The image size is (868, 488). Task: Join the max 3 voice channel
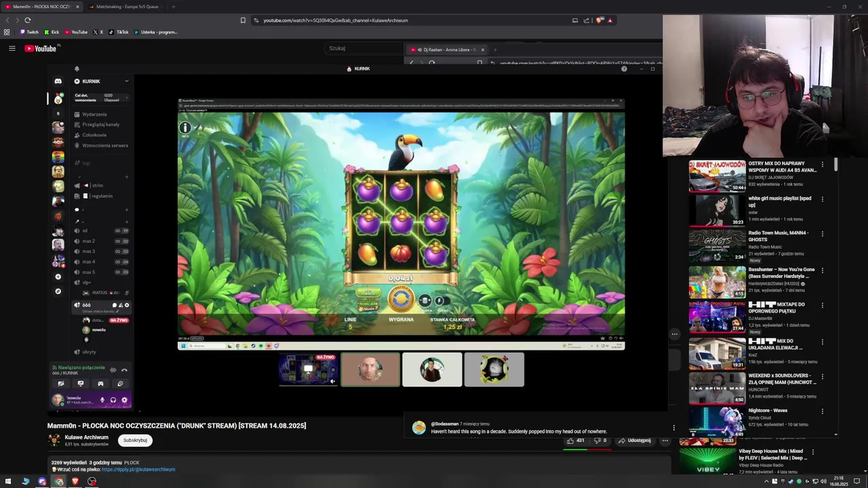coord(101,251)
